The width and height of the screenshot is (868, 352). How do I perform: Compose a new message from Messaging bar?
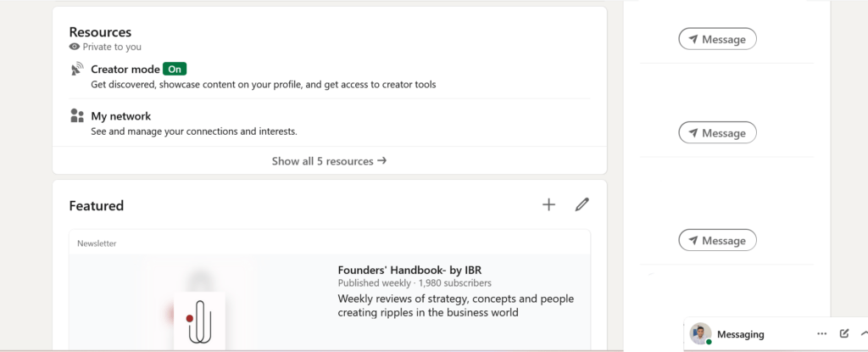[x=844, y=334]
